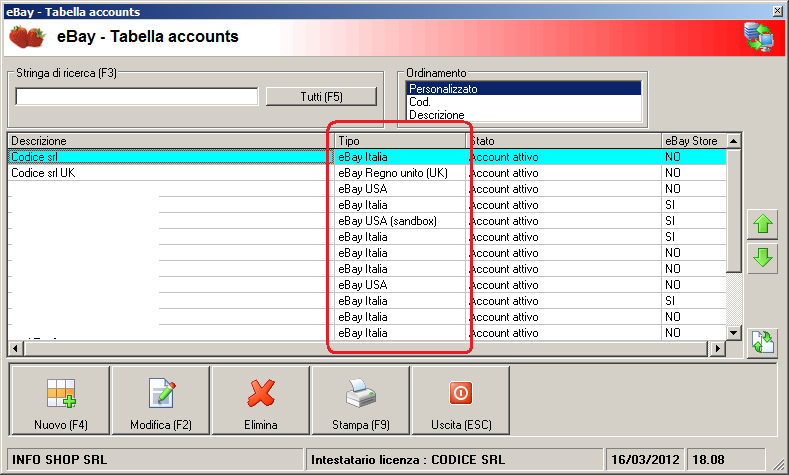The height and width of the screenshot is (475, 789).
Task: Click the Tipo column header
Action: (x=400, y=141)
